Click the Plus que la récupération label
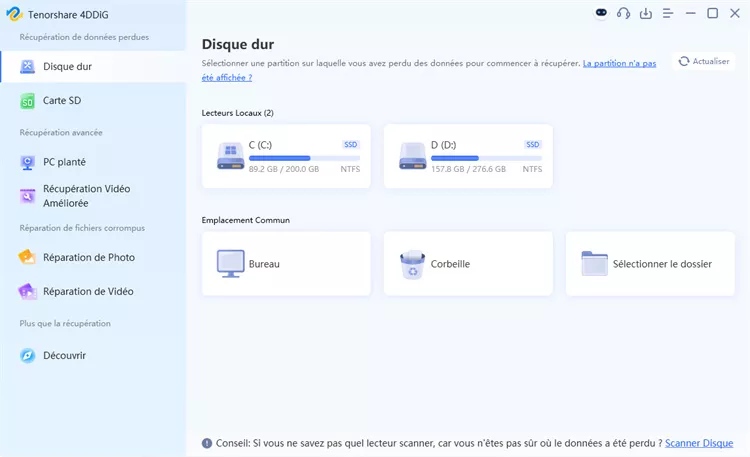 (65, 323)
